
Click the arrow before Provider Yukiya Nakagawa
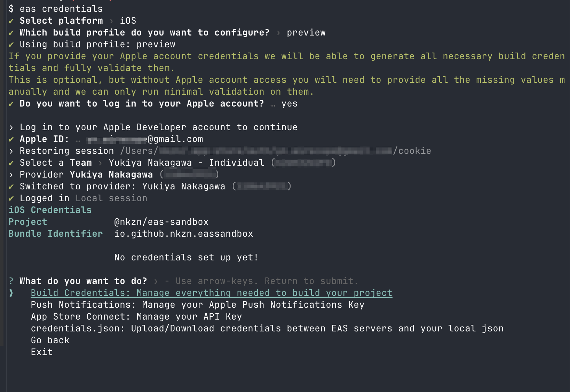[11, 175]
